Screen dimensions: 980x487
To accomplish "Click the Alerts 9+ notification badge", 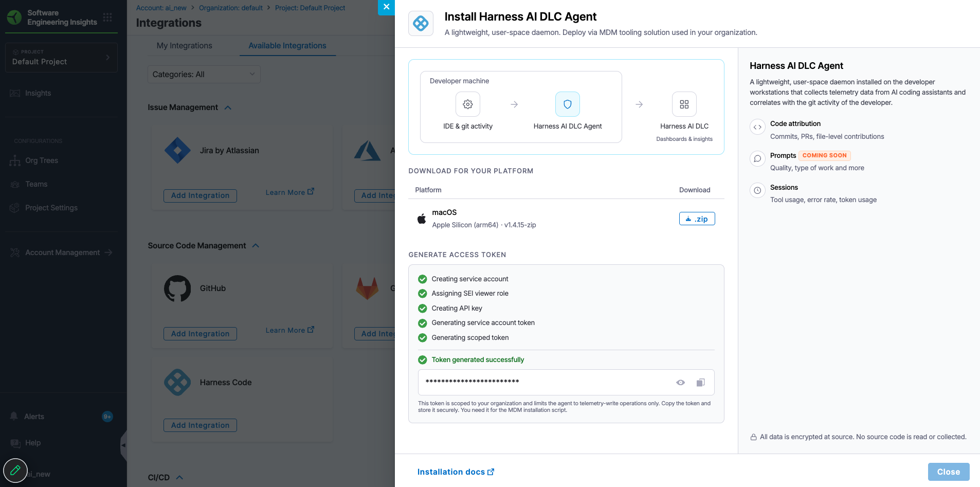I will (107, 417).
